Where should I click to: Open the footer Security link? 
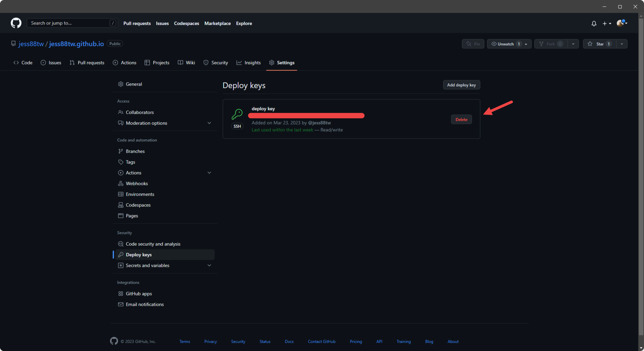238,342
